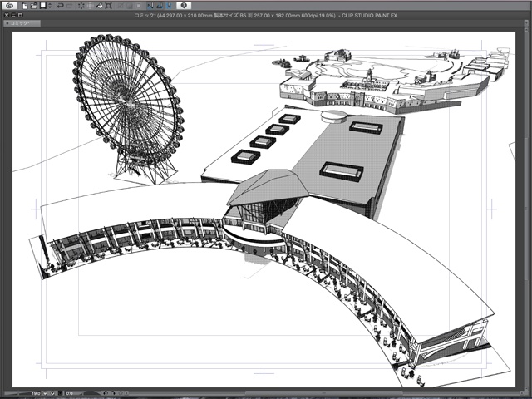This screenshot has width=532, height=399.
Task: Create a new canvas file
Action: [x=24, y=6]
